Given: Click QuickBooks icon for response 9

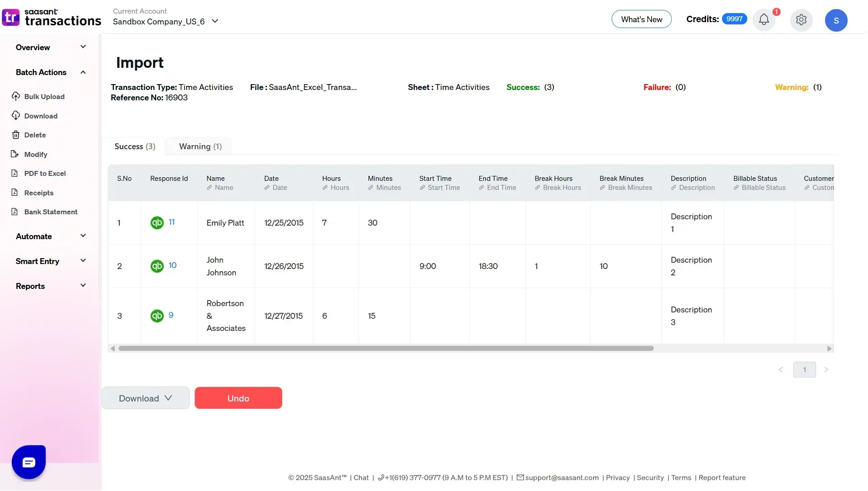Looking at the screenshot, I should (157, 316).
